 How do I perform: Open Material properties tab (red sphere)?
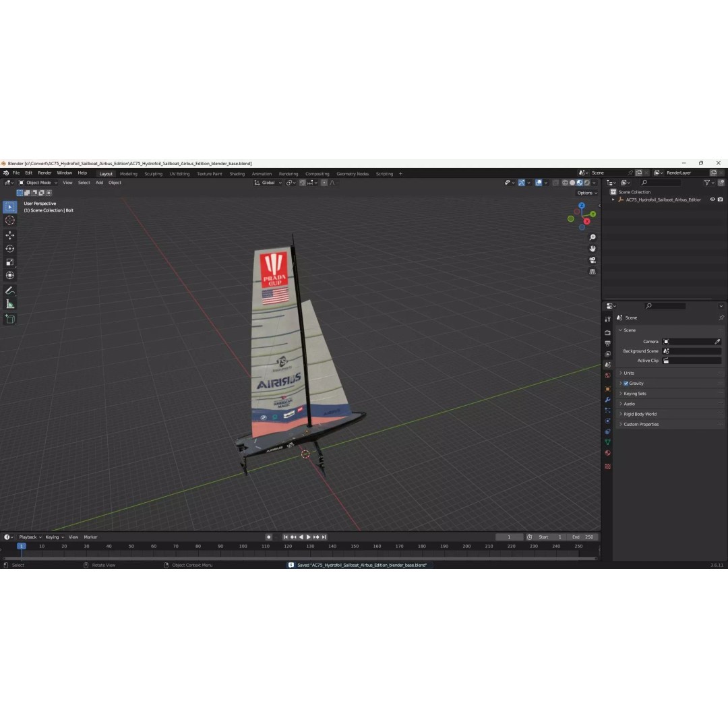(607, 453)
